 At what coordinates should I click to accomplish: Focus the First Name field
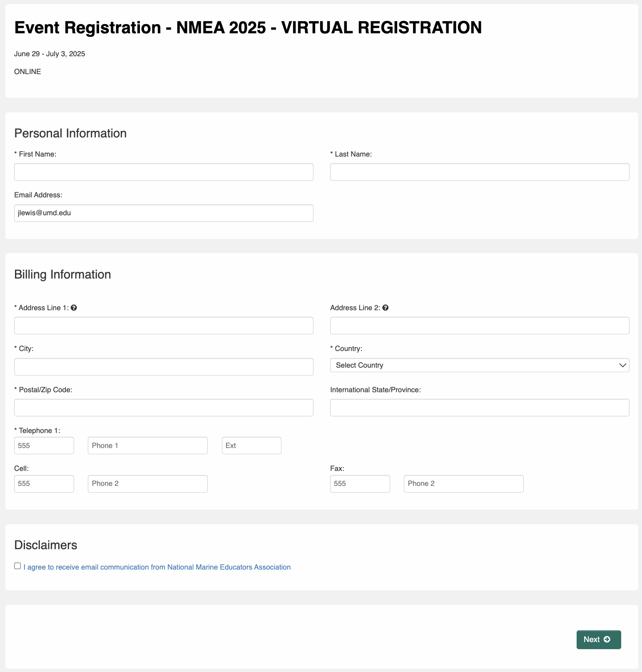[x=164, y=172]
